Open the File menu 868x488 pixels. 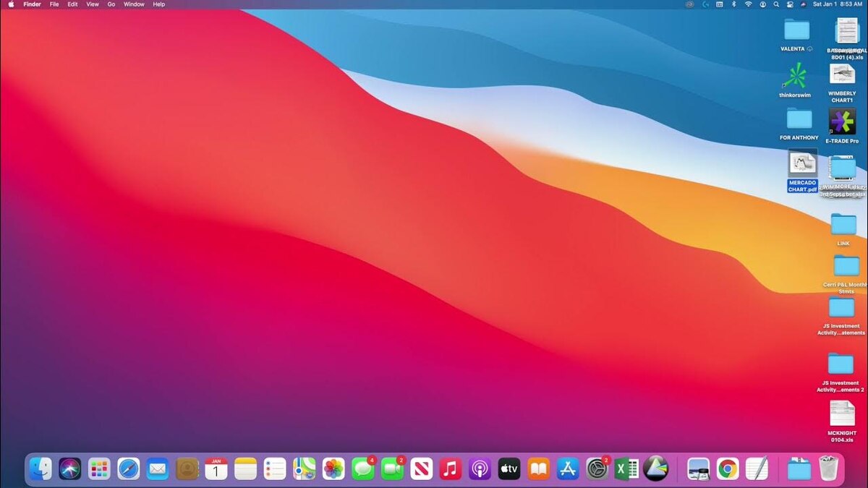coord(54,4)
